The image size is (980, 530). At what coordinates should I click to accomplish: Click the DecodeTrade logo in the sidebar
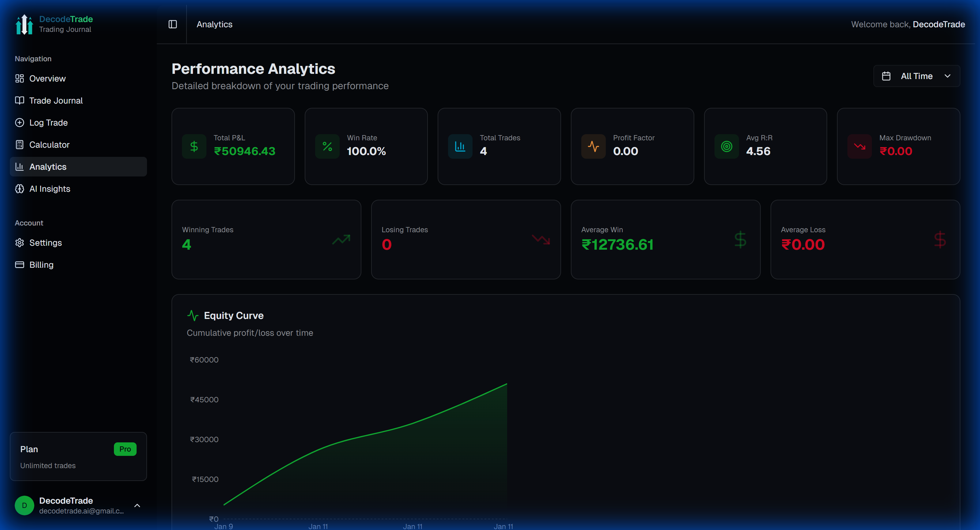coord(24,24)
